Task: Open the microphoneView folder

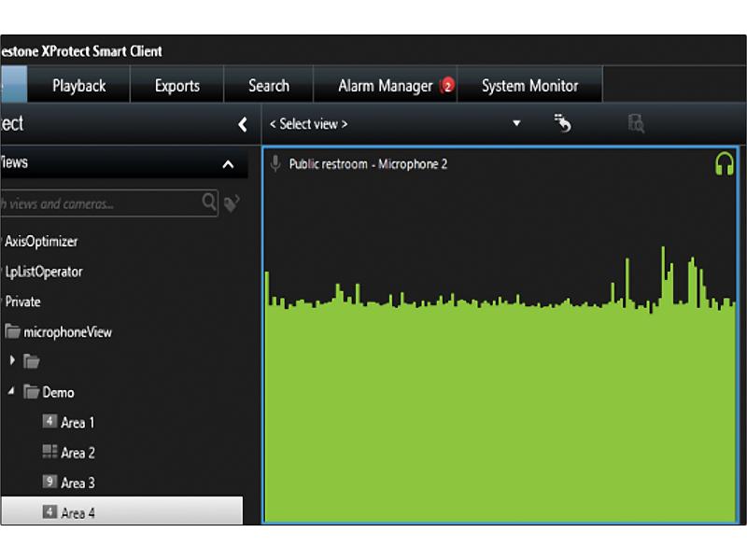Action: (67, 332)
